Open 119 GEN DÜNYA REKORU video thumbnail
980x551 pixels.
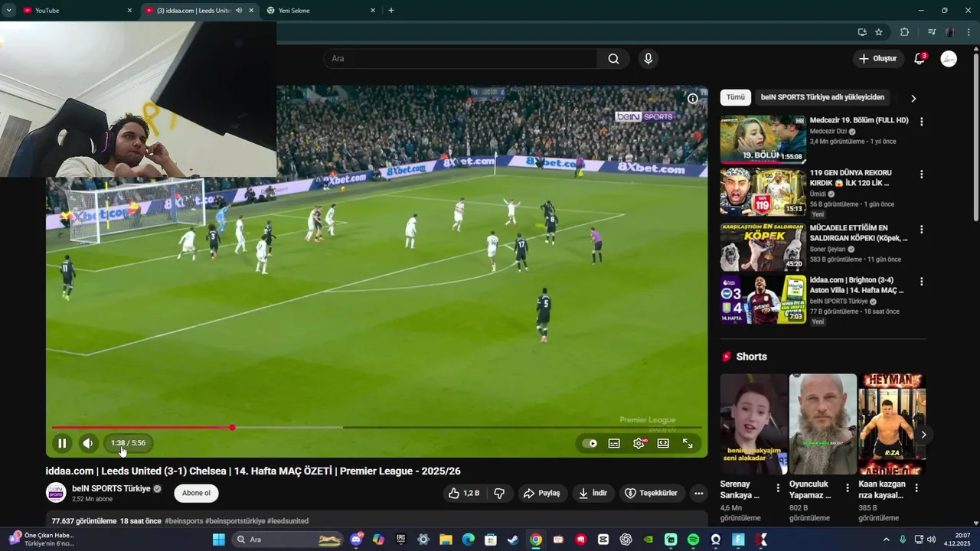763,192
